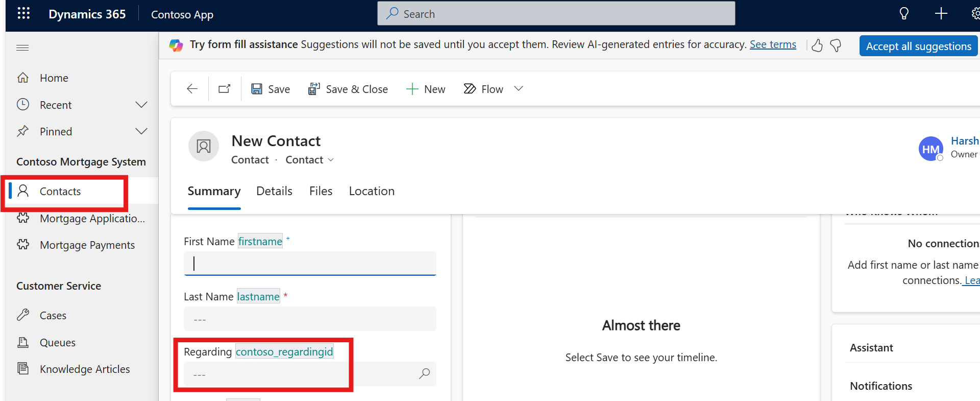Image resolution: width=980 pixels, height=401 pixels.
Task: Click Save & Close in command bar
Action: tap(348, 89)
